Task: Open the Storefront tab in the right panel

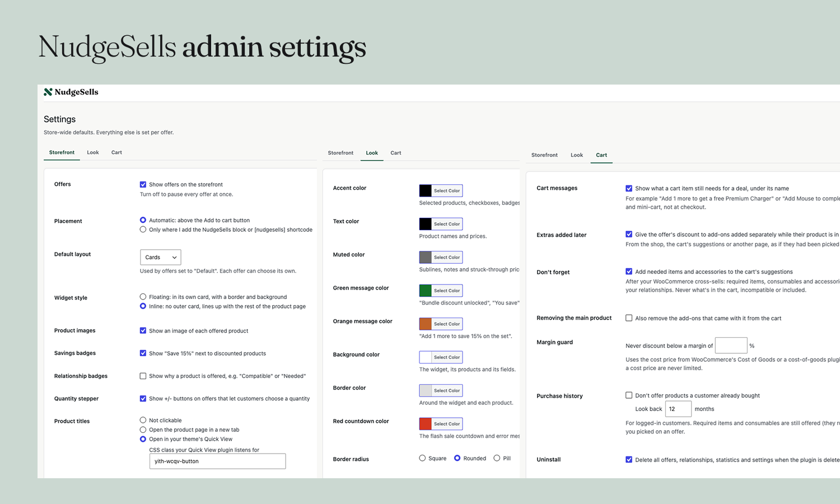Action: 544,155
